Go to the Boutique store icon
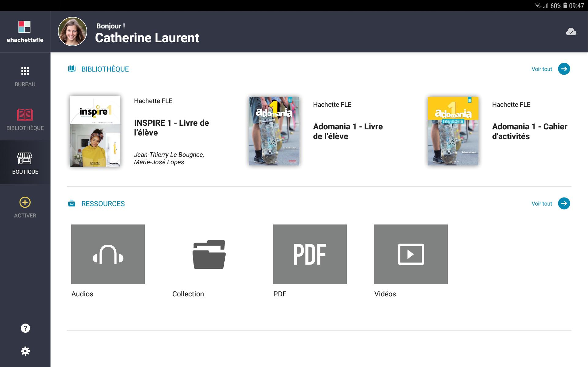Image resolution: width=588 pixels, height=367 pixels. point(25,158)
